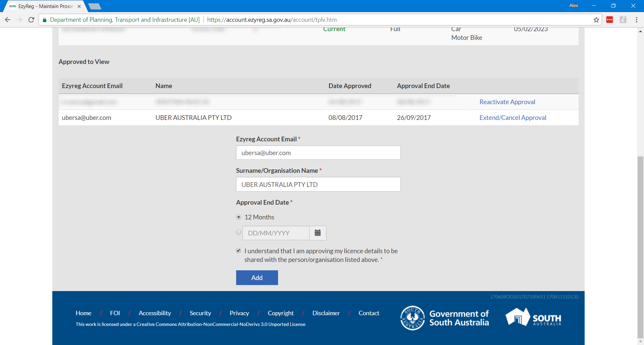The height and width of the screenshot is (345, 644).
Task: Click the Surname/Organisation Name input field
Action: click(318, 184)
